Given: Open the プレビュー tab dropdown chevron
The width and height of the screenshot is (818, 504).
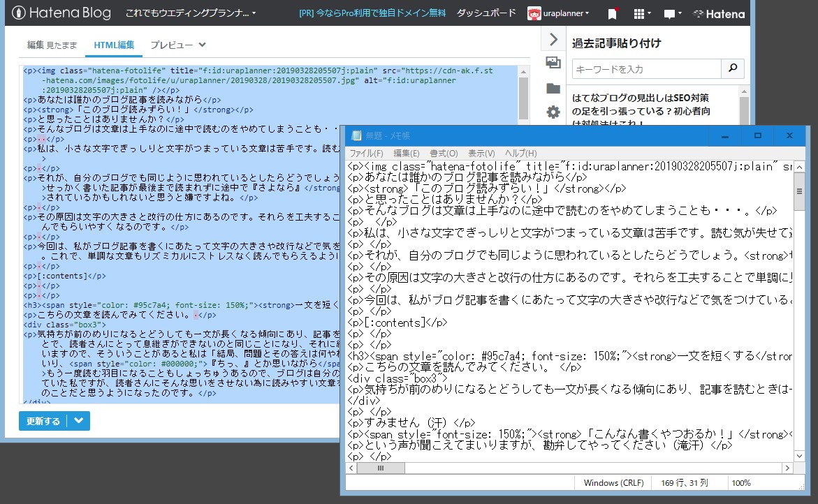Looking at the screenshot, I should (200, 43).
